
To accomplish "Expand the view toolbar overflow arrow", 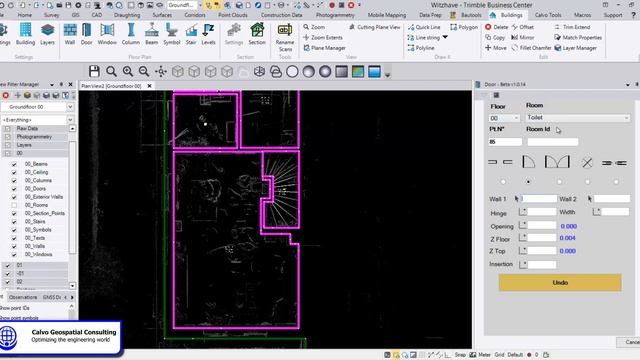I will point(387,75).
